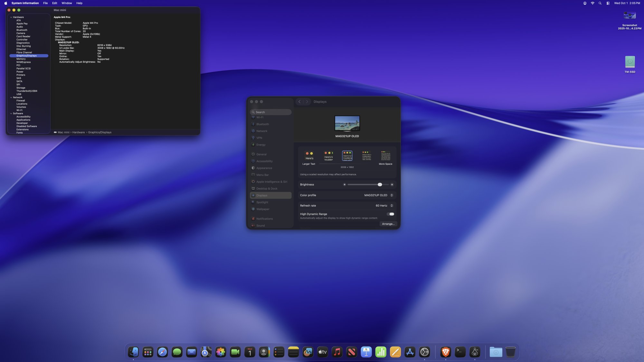
Task: Open Brave browser in Dock
Action: tap(446, 352)
